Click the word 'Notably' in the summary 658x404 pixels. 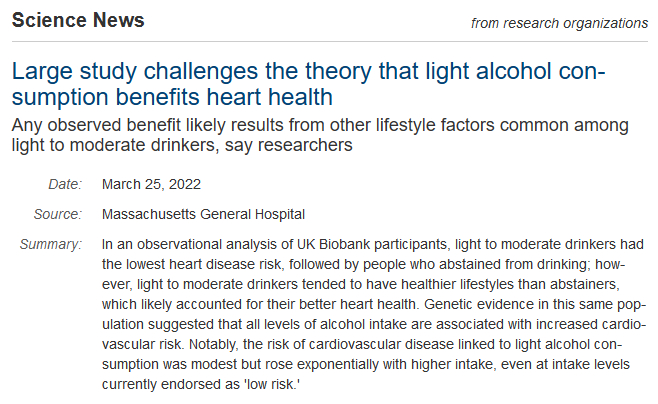[240, 345]
